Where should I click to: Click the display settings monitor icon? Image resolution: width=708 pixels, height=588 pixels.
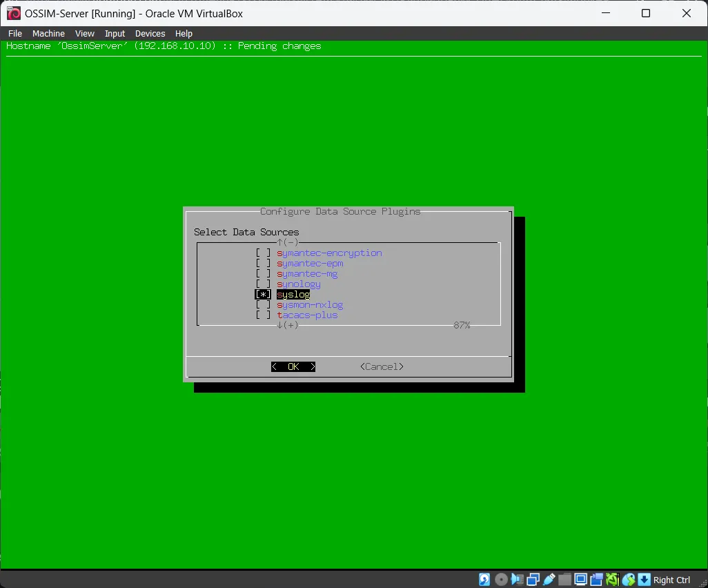tap(581, 580)
